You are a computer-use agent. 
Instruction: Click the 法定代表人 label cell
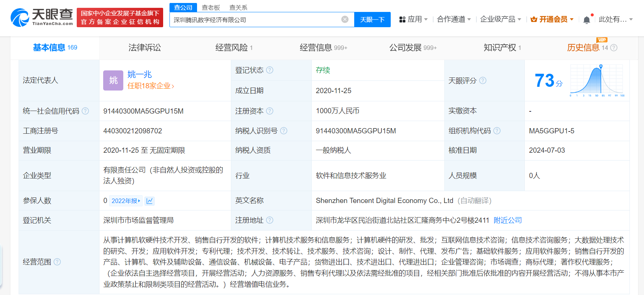coord(59,80)
